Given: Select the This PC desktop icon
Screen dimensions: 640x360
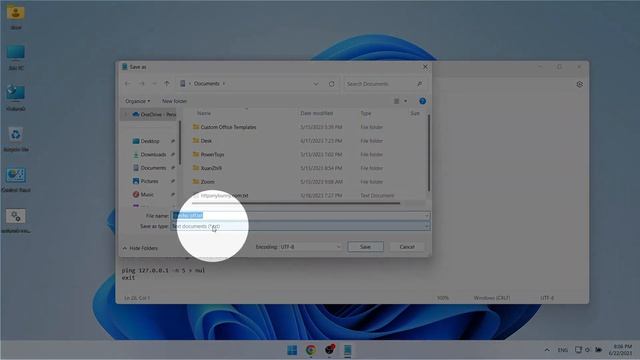Looking at the screenshot, I should pyautogui.click(x=16, y=57).
